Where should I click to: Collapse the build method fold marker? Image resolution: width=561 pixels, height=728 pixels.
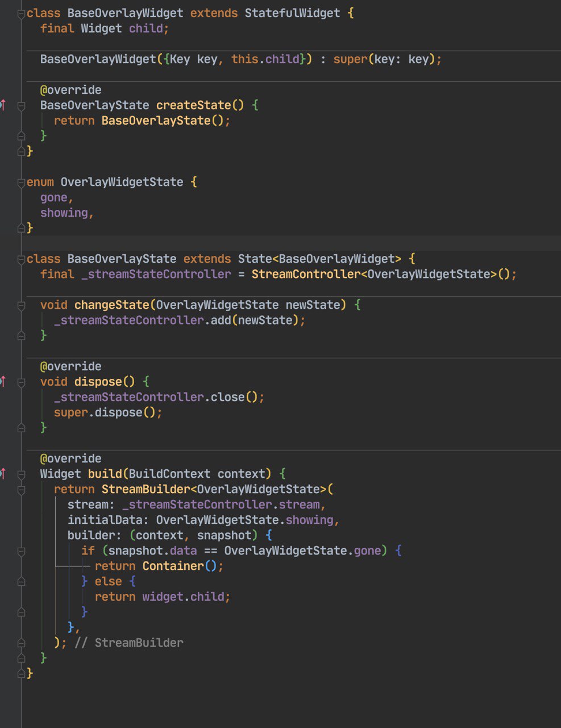coord(21,474)
